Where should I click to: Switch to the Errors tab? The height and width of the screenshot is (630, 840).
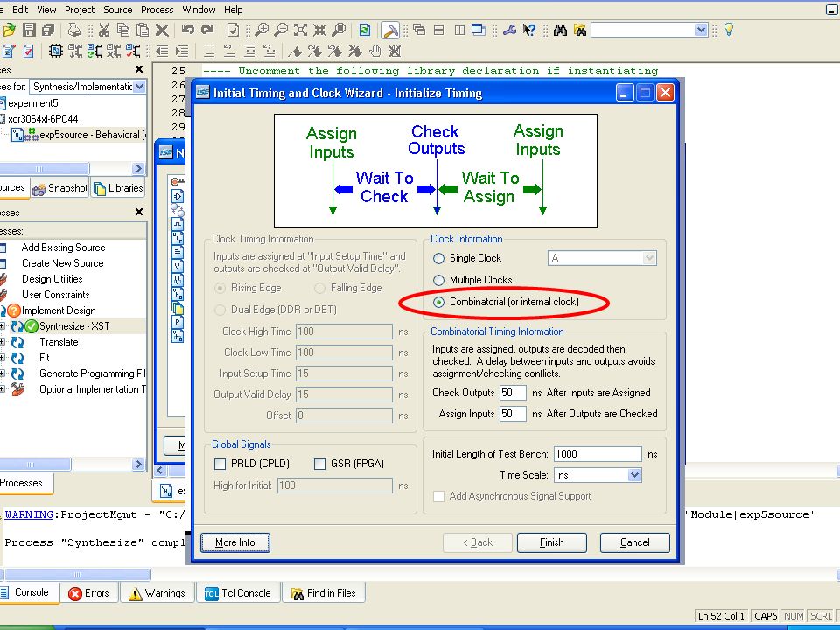[x=89, y=593]
